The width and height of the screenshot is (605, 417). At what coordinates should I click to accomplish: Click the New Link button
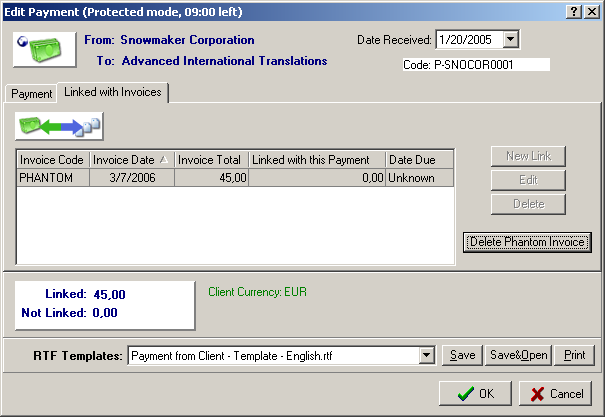tap(528, 156)
